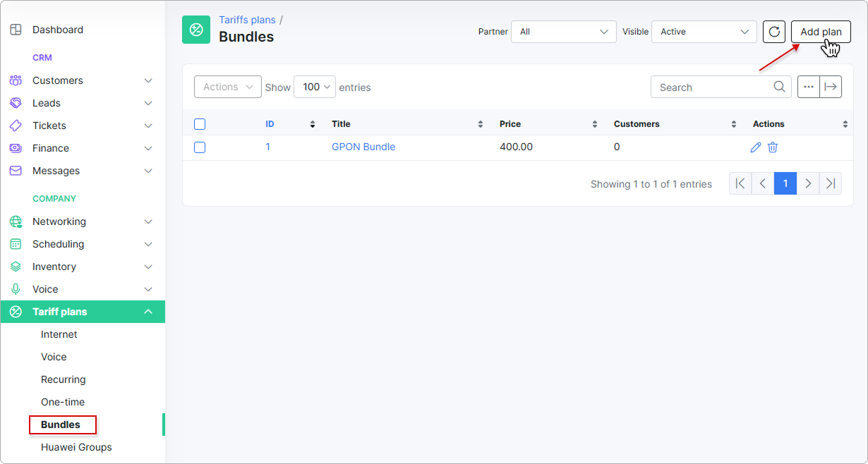Click page number 1 button
Screen dimensions: 868x464
pos(785,183)
